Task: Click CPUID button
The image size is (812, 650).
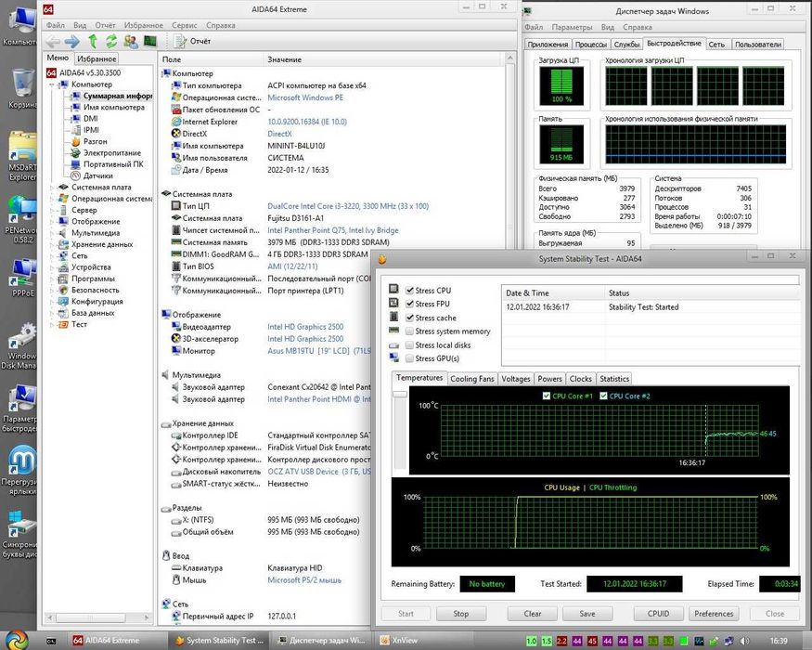Action: pyautogui.click(x=658, y=614)
